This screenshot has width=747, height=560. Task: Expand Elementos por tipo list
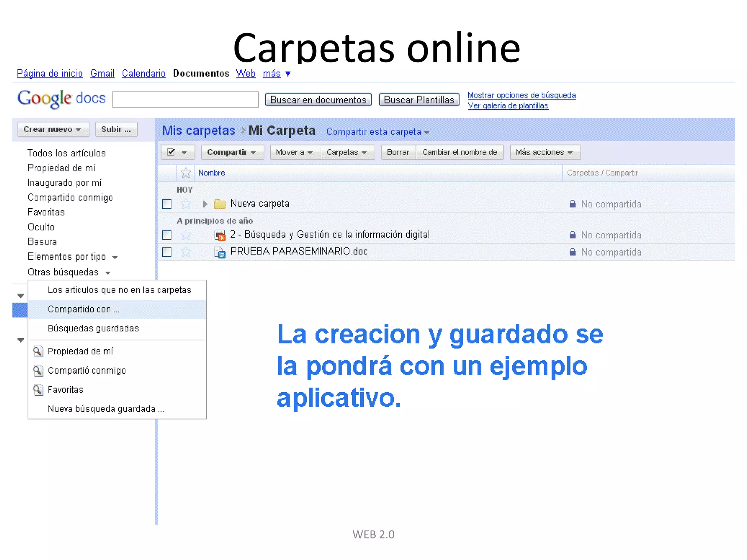(115, 258)
